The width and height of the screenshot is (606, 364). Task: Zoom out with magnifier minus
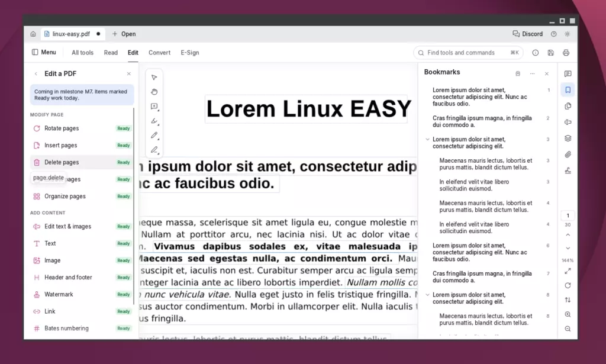[568, 329]
